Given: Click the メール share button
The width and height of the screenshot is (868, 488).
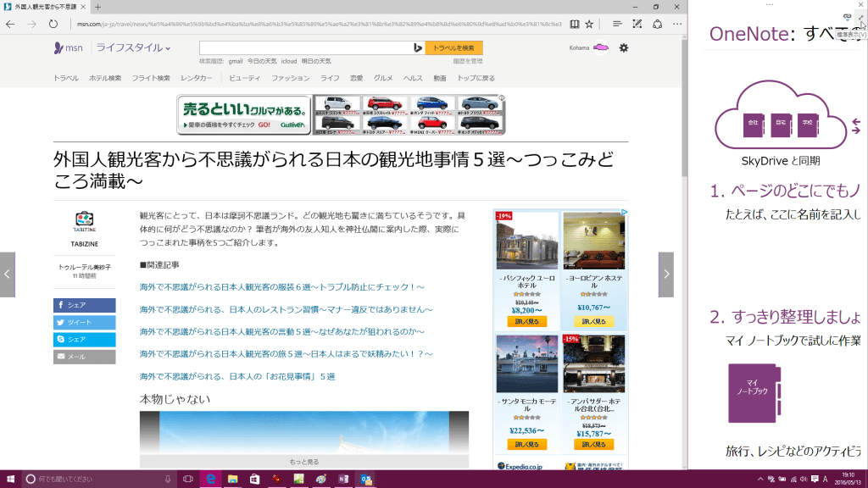Looking at the screenshot, I should tap(84, 357).
